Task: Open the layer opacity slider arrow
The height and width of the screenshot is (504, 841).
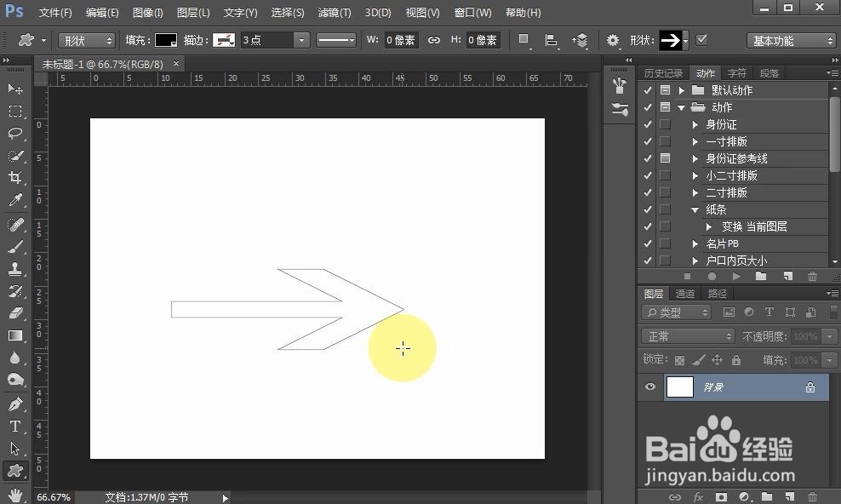Action: coord(830,336)
